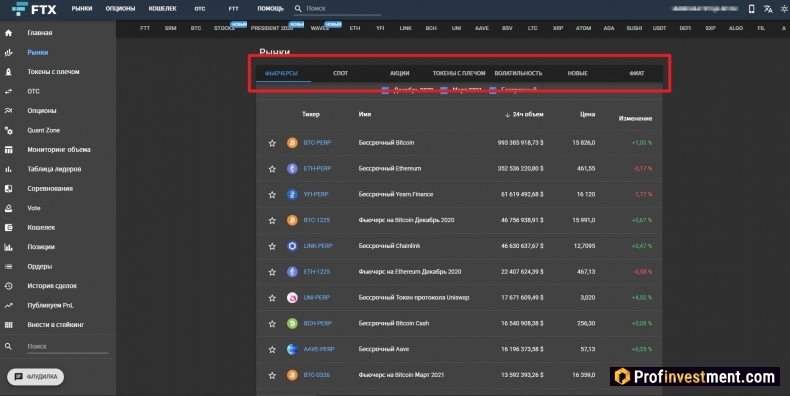Open Таблица лидеров bar-chart icon

(9, 169)
